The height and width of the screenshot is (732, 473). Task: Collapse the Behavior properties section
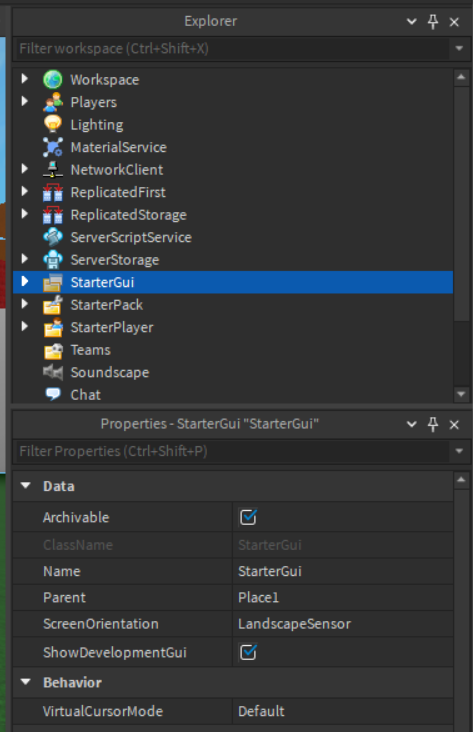click(x=26, y=682)
